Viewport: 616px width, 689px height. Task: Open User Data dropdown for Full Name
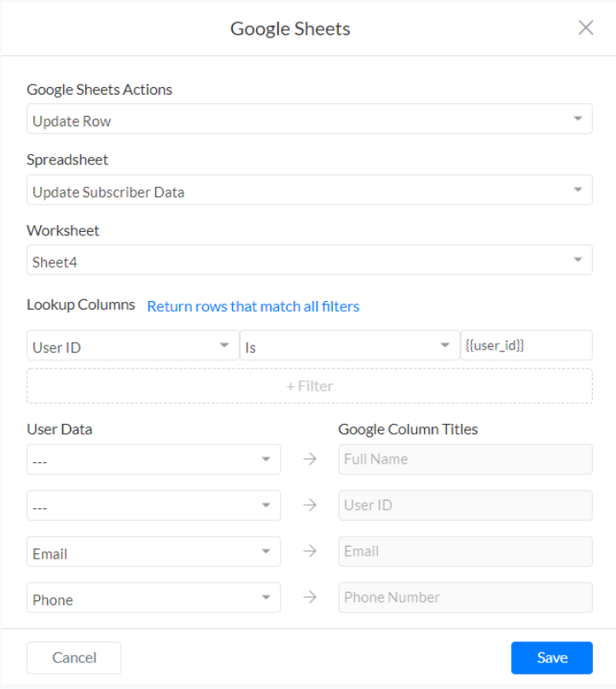tap(154, 460)
